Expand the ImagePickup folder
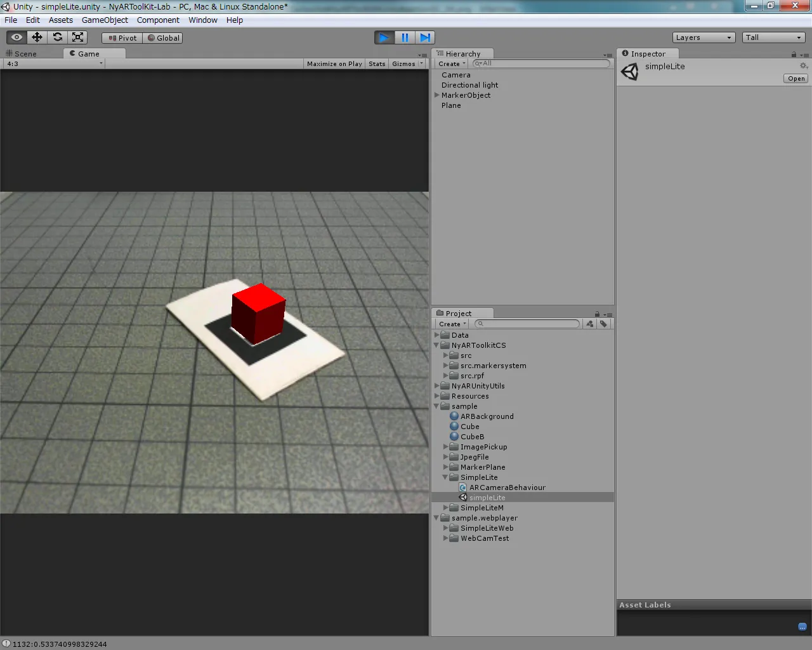Image resolution: width=812 pixels, height=650 pixels. (446, 447)
